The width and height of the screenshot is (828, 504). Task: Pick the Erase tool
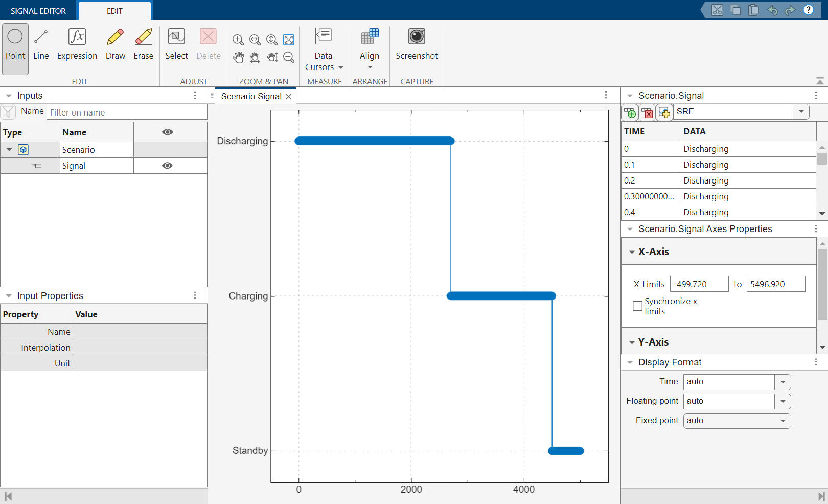[x=143, y=45]
